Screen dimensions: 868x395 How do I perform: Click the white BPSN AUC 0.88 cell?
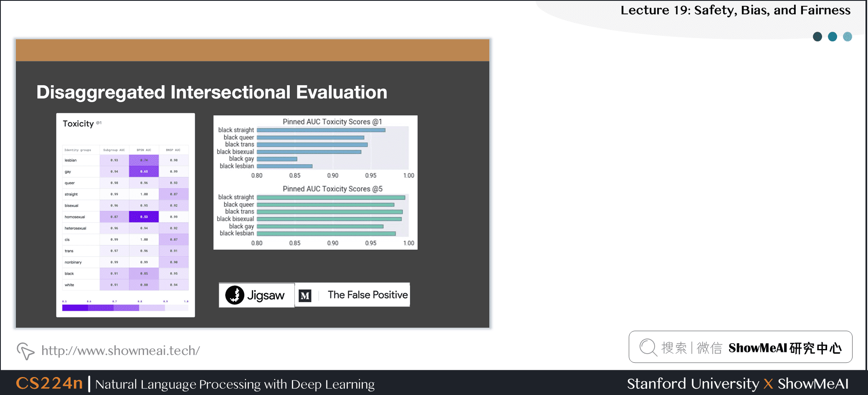(144, 285)
